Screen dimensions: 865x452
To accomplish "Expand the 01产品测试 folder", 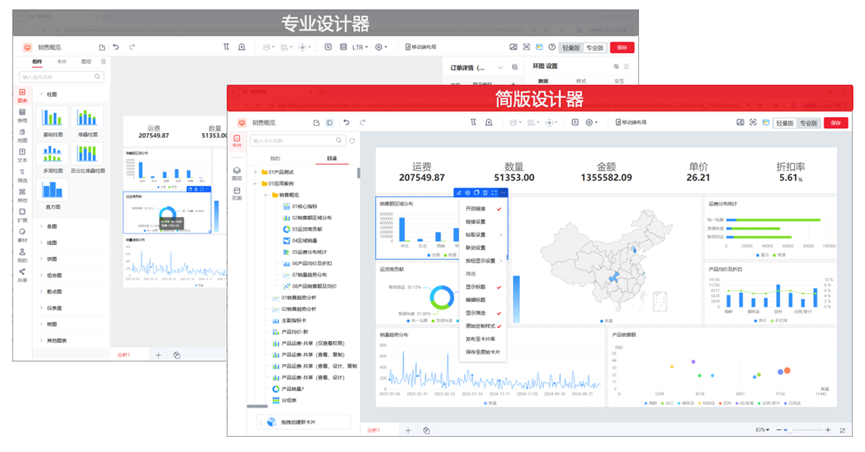I will pos(282,171).
